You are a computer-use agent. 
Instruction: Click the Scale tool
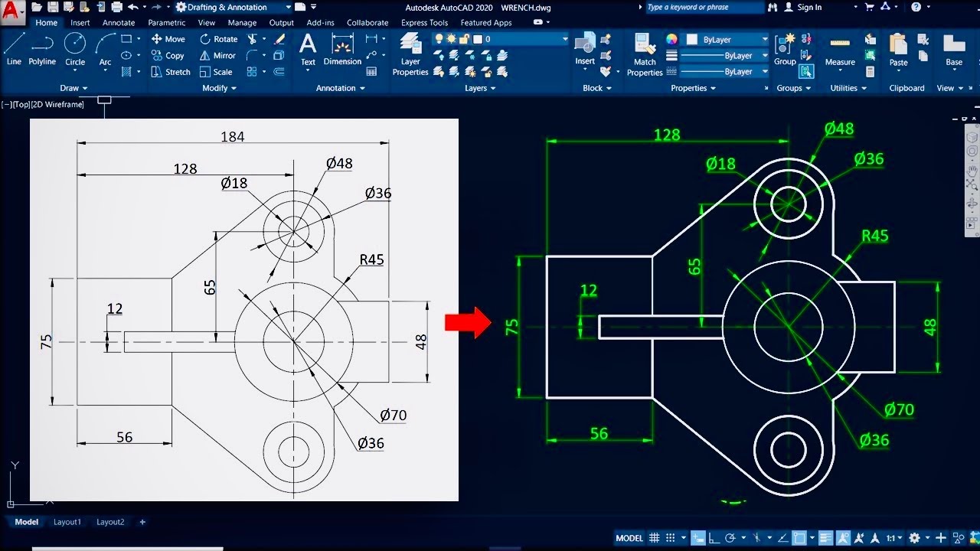pos(216,72)
